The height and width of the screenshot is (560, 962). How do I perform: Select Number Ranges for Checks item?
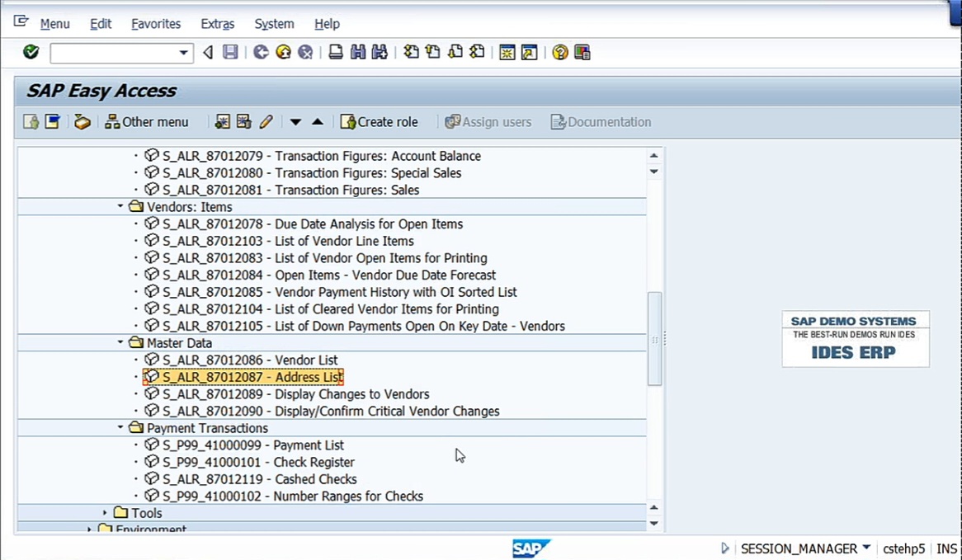(293, 496)
